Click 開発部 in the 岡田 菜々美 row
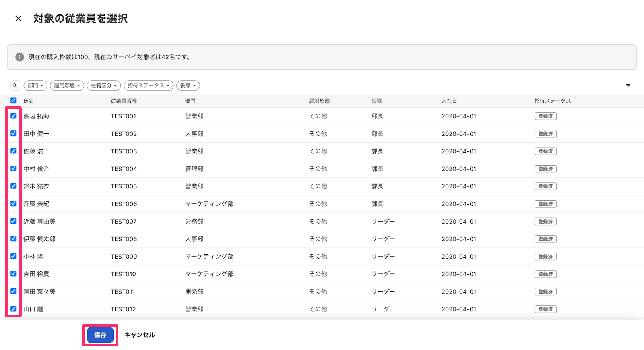Viewport: 644px width, 350px height. click(194, 292)
